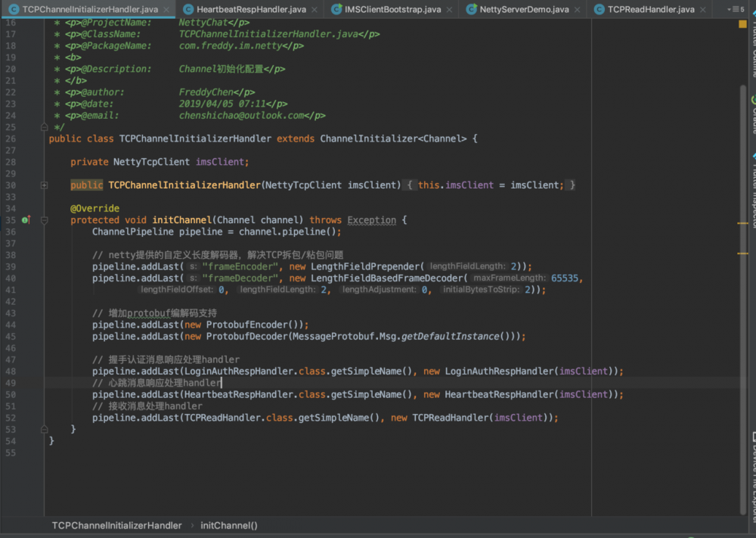
Task: Collapse the initChannel method fold marker
Action: coord(45,220)
